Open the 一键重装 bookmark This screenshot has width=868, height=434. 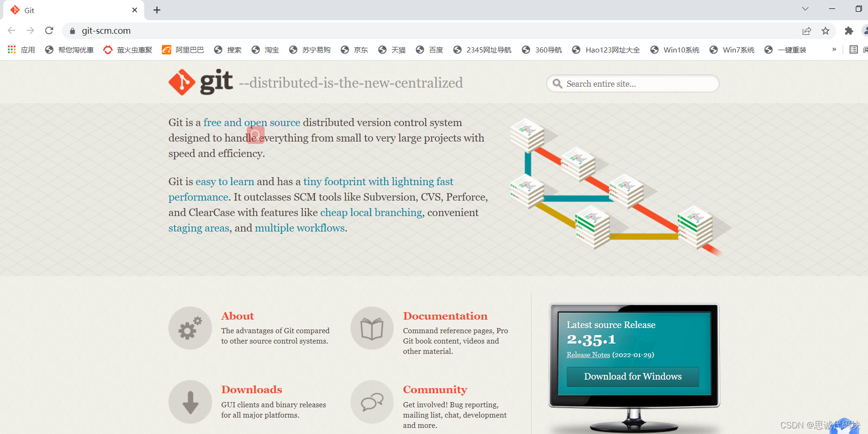[785, 50]
